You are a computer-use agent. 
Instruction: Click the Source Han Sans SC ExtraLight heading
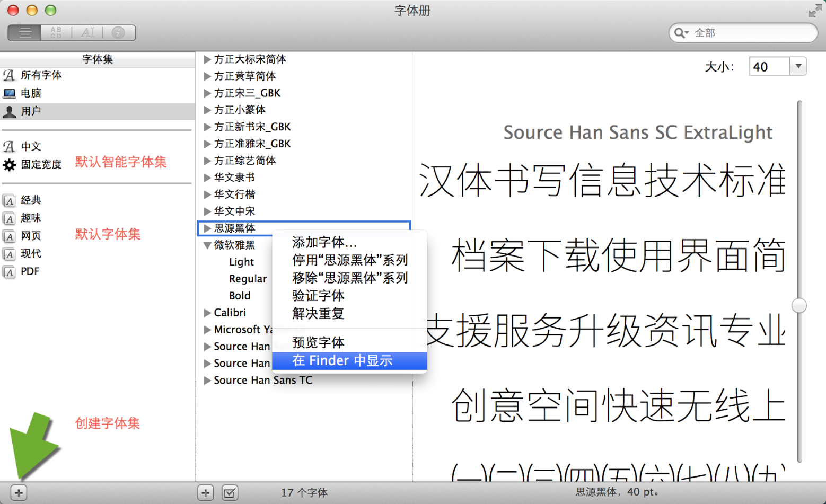(x=638, y=132)
